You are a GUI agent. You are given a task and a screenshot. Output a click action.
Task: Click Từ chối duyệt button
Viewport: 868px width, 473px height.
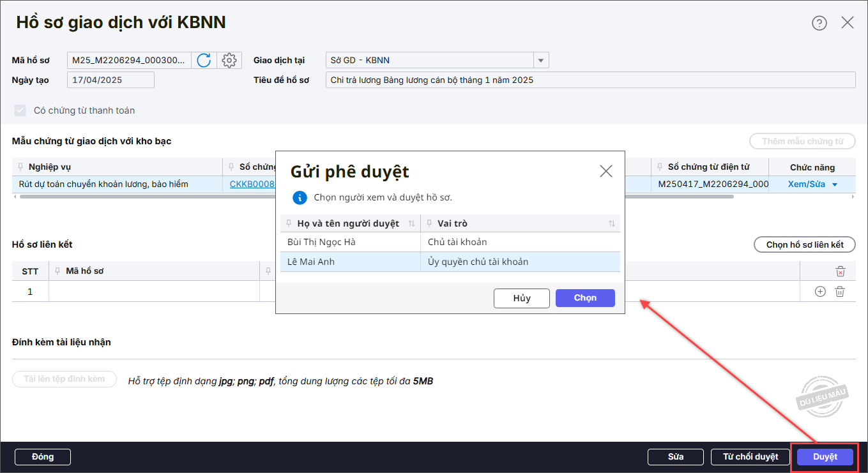(x=750, y=457)
